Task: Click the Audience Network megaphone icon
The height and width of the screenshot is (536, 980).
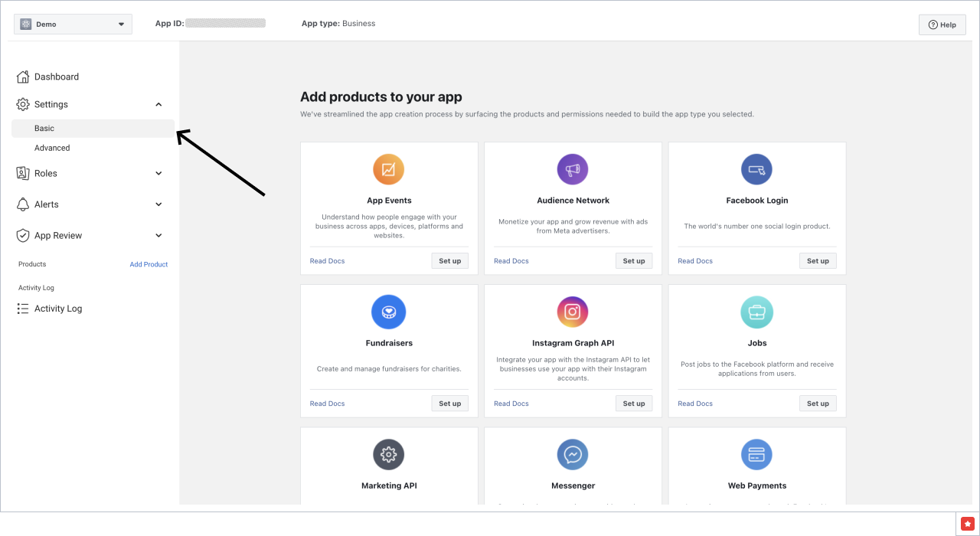Action: [573, 169]
